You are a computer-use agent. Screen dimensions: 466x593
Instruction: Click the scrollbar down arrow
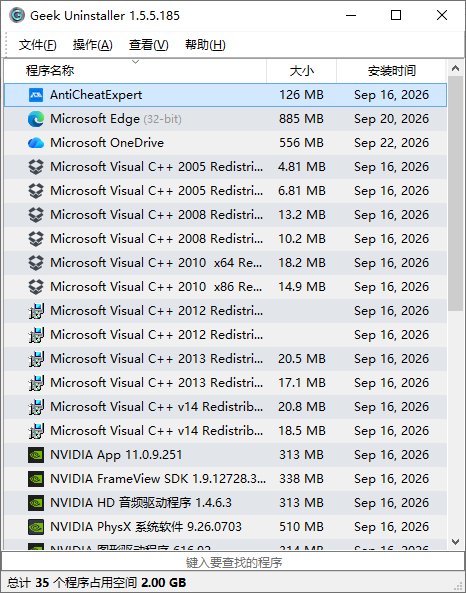point(456,542)
